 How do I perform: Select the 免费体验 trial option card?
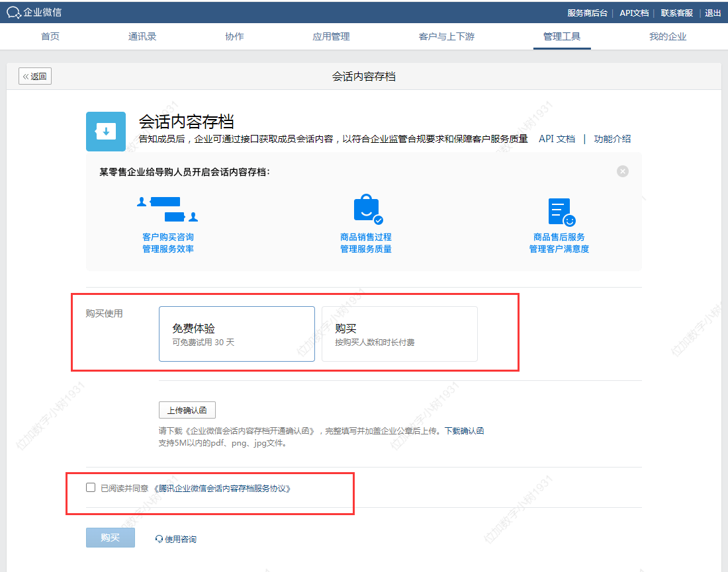[237, 333]
